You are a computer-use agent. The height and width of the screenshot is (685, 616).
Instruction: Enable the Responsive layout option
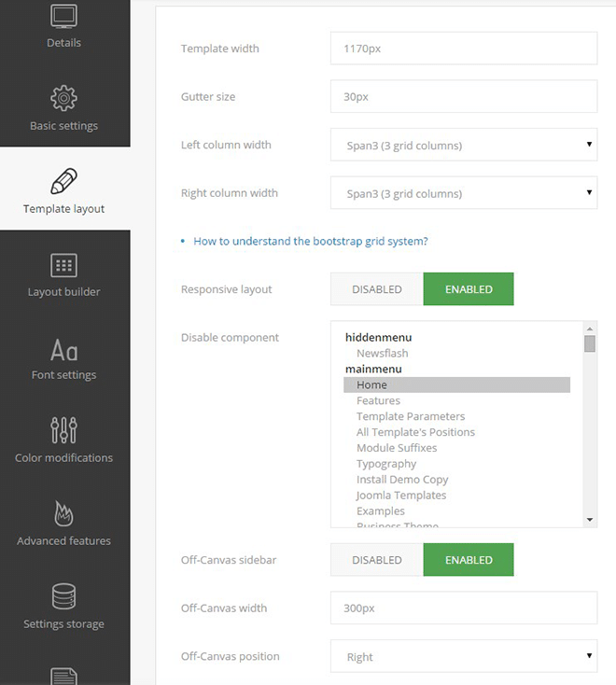469,289
